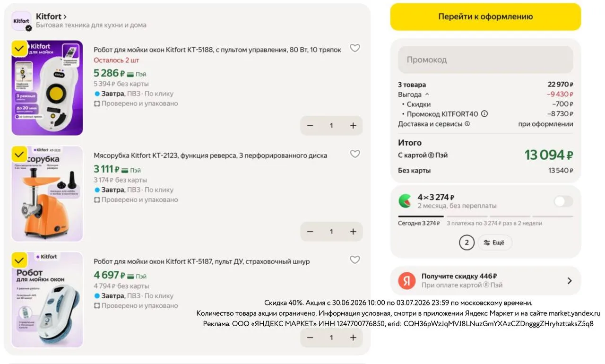Decrease quantity of Мясорубка Kitfort KT-2123
605x364 pixels.
pos(310,232)
